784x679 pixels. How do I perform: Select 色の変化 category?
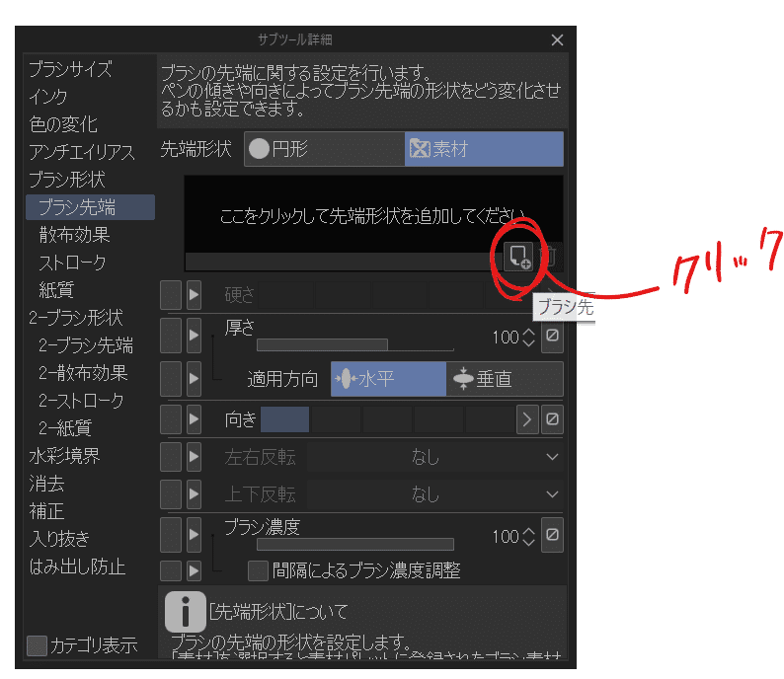(x=63, y=124)
